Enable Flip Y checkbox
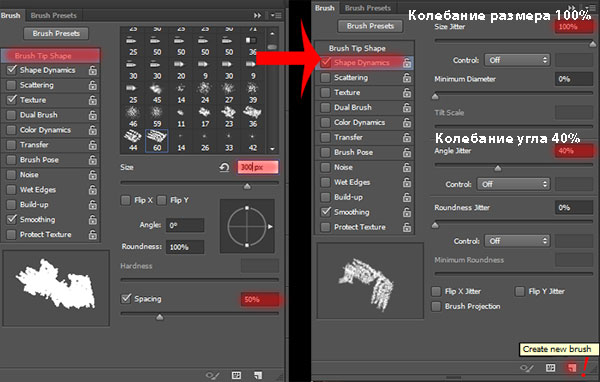This screenshot has width=600, height=382. (x=162, y=200)
